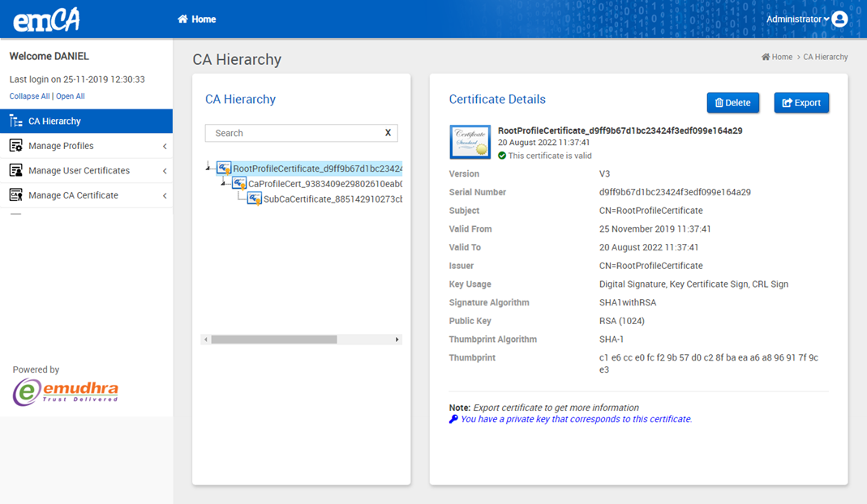Clear the search with X icon
The width and height of the screenshot is (867, 504).
pos(388,133)
